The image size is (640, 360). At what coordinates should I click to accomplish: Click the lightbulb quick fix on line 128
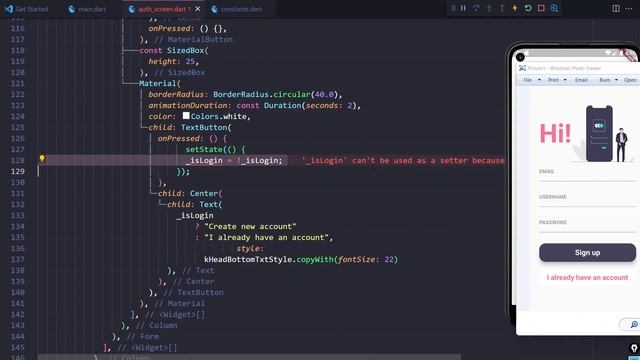tap(42, 159)
